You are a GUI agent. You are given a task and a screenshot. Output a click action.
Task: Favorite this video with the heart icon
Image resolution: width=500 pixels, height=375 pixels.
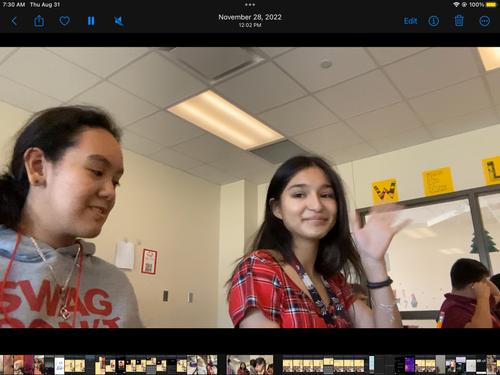pos(64,21)
